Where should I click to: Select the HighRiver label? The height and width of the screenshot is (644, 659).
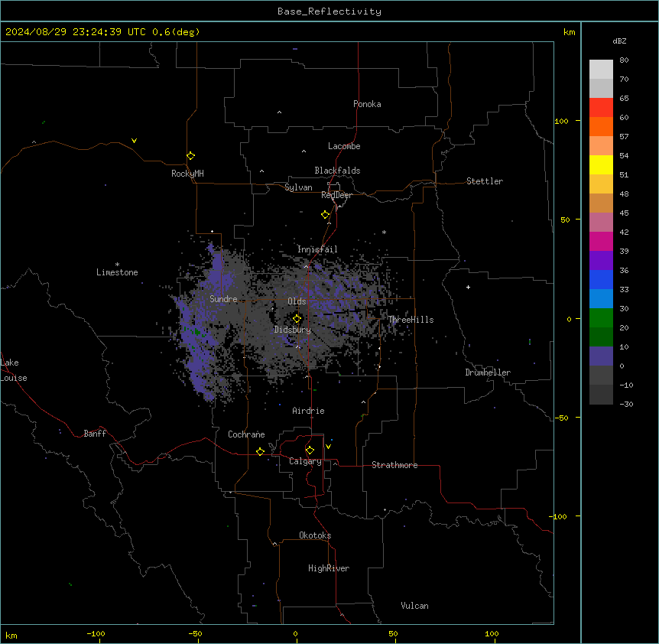click(329, 568)
